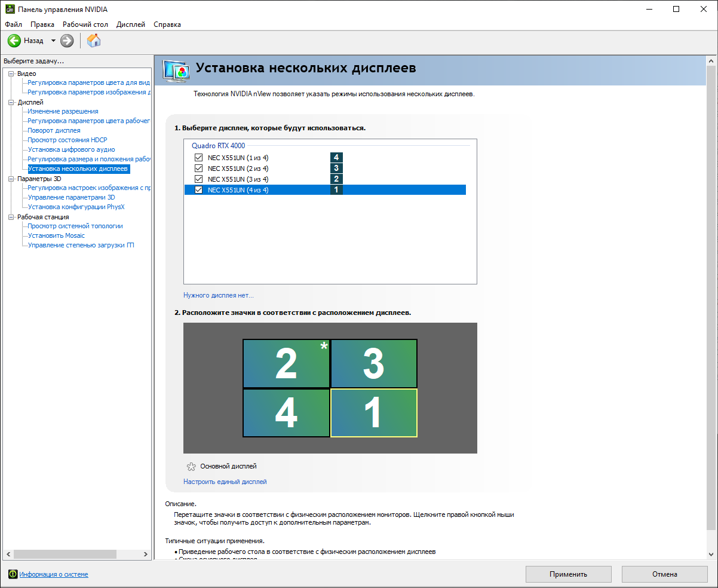Open Установка цифрового аудио item
This screenshot has height=588, width=718.
[71, 149]
